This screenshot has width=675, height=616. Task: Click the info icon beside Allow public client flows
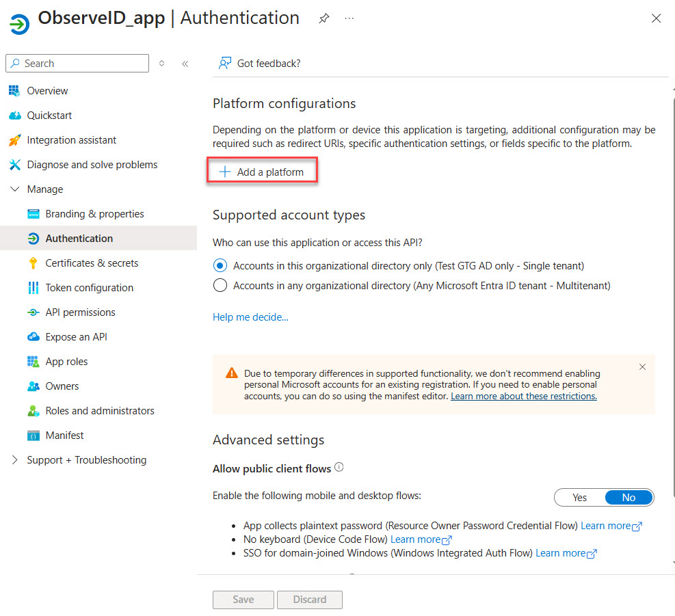tap(339, 468)
